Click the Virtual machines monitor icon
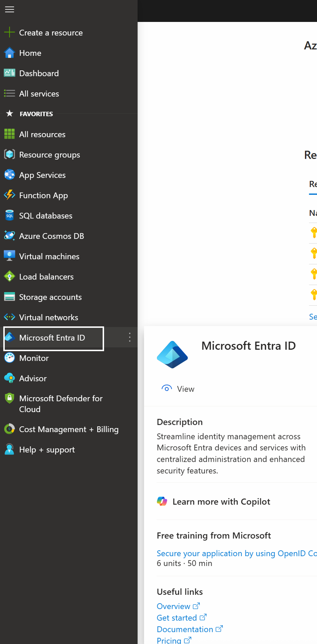The image size is (317, 644). click(x=9, y=256)
